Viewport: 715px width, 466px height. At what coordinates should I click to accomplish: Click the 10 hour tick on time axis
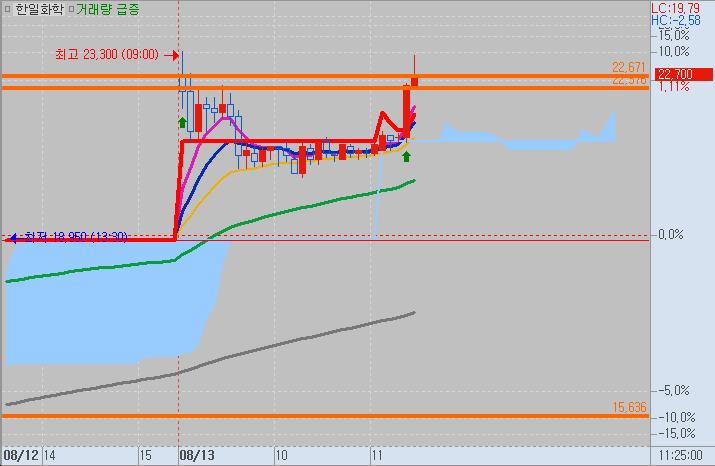pyautogui.click(x=281, y=455)
